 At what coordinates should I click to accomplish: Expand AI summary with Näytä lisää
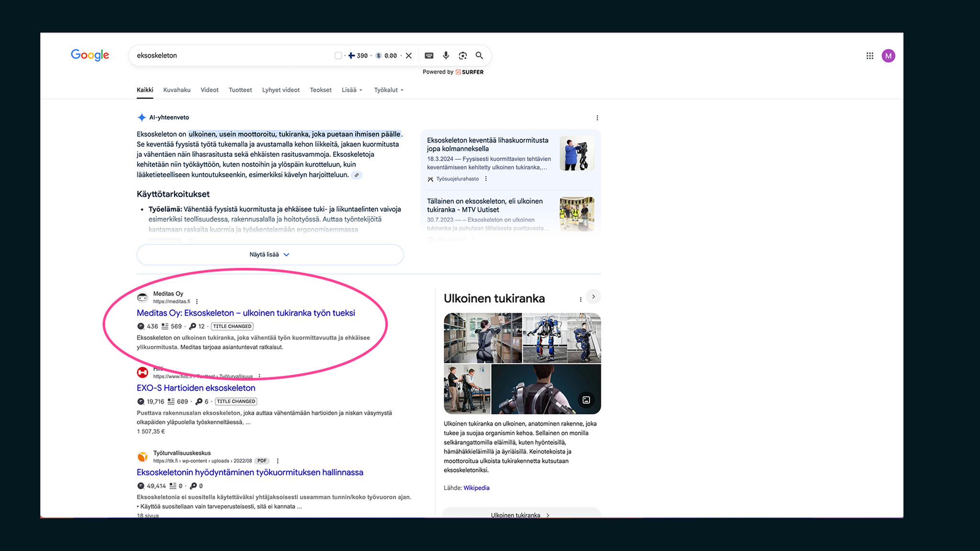270,254
